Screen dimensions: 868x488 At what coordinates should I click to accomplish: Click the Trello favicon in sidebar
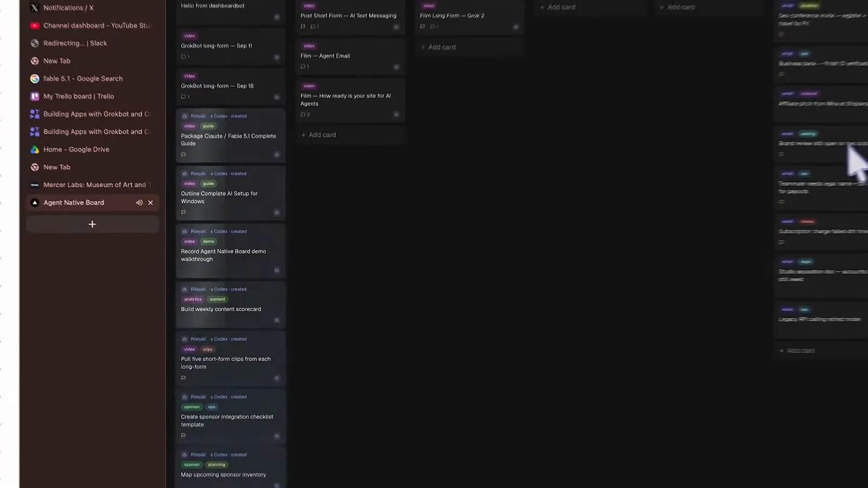pos(35,97)
